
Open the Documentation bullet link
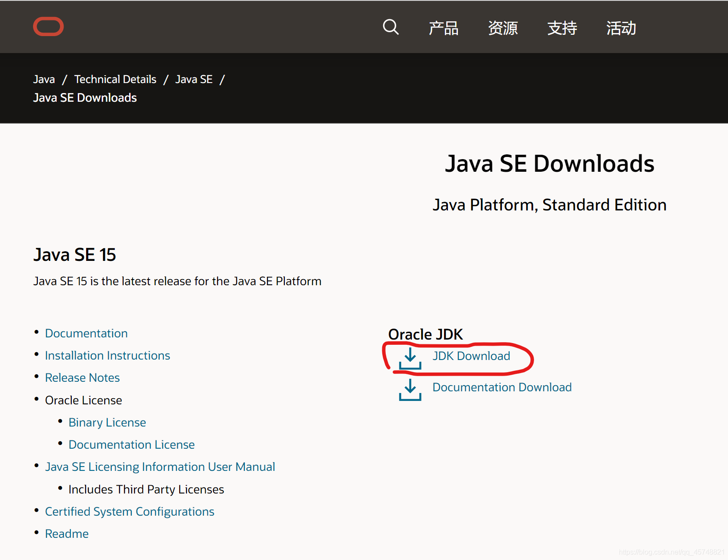[x=86, y=333]
